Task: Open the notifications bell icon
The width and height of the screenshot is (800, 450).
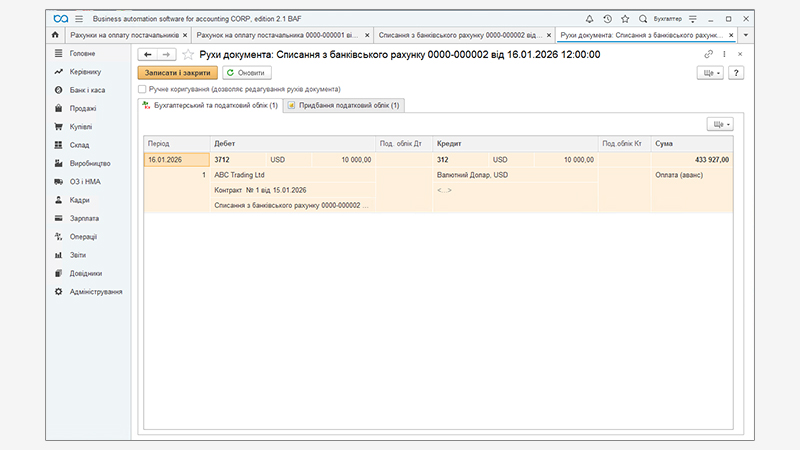Action: (x=589, y=18)
